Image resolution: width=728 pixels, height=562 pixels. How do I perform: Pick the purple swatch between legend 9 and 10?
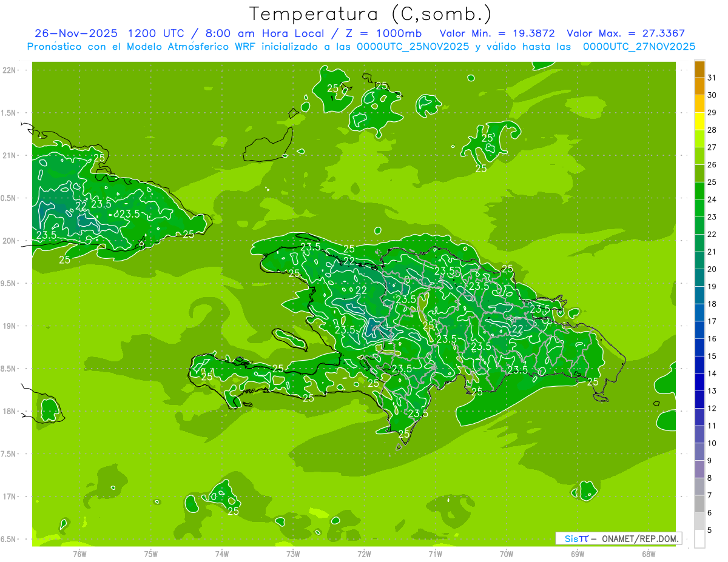pyautogui.click(x=699, y=452)
